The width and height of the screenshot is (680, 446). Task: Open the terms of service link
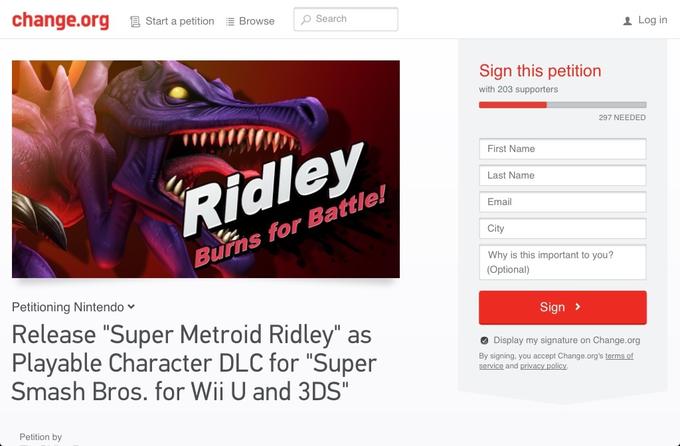point(619,356)
